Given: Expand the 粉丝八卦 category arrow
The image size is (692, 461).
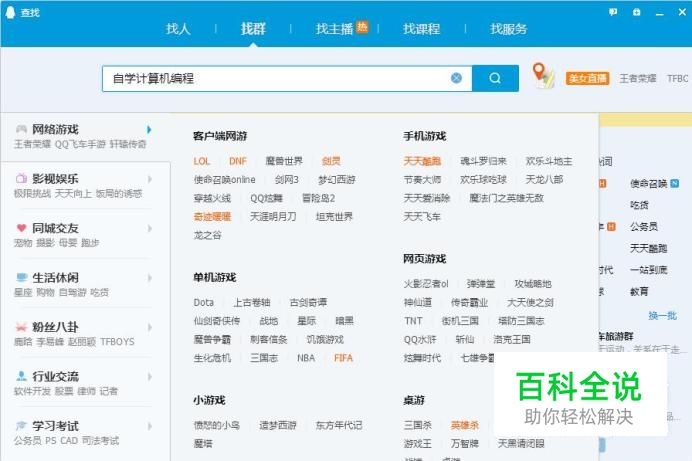Looking at the screenshot, I should (149, 327).
